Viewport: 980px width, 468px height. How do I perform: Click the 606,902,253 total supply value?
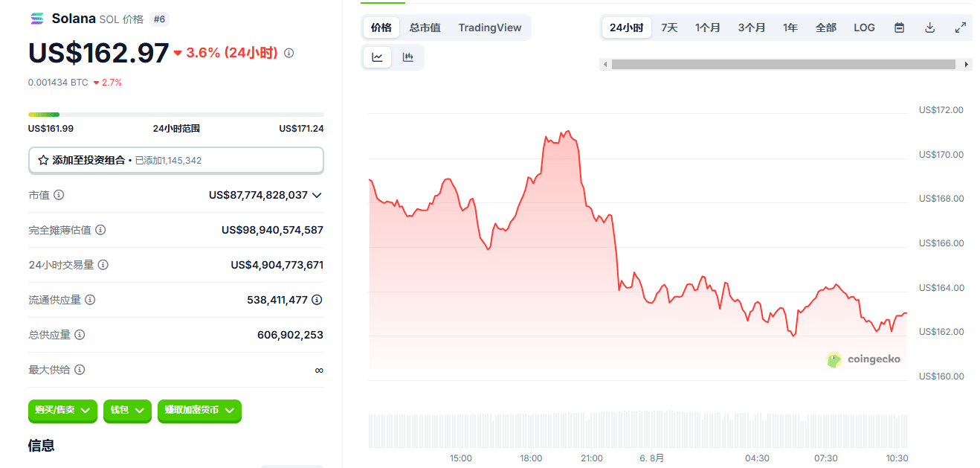coord(290,335)
